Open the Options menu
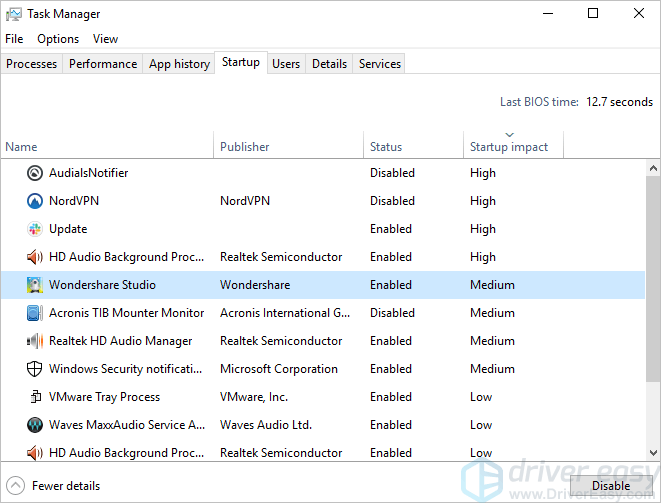 point(58,39)
